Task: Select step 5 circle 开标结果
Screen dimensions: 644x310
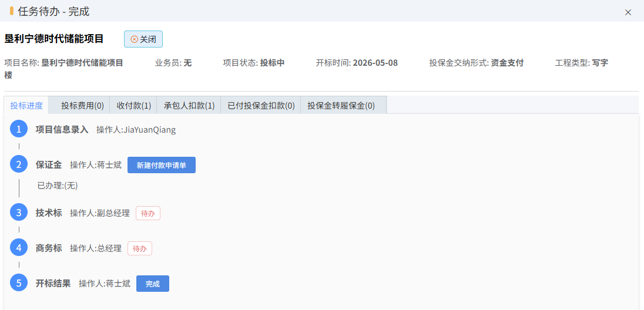Action: click(x=18, y=284)
